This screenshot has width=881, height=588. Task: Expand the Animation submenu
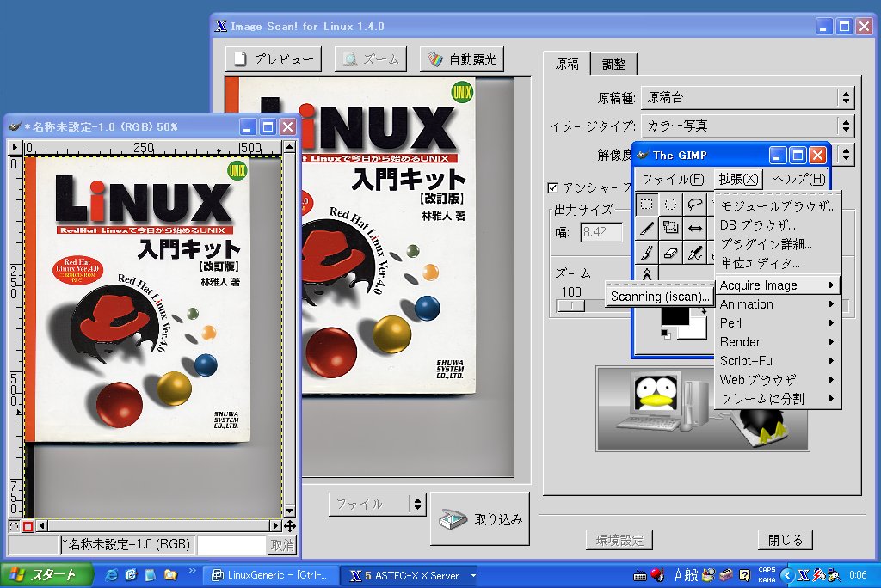778,303
